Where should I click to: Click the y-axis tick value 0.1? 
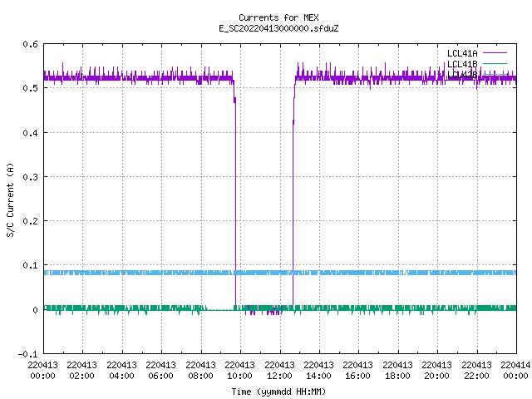pos(30,265)
